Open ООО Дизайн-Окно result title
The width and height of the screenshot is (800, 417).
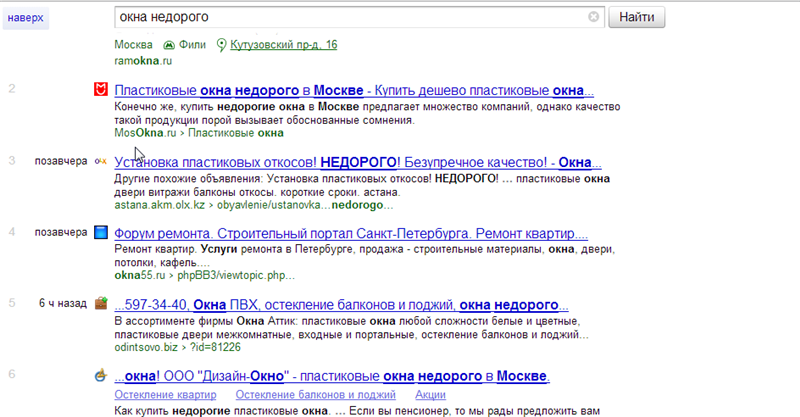point(332,376)
